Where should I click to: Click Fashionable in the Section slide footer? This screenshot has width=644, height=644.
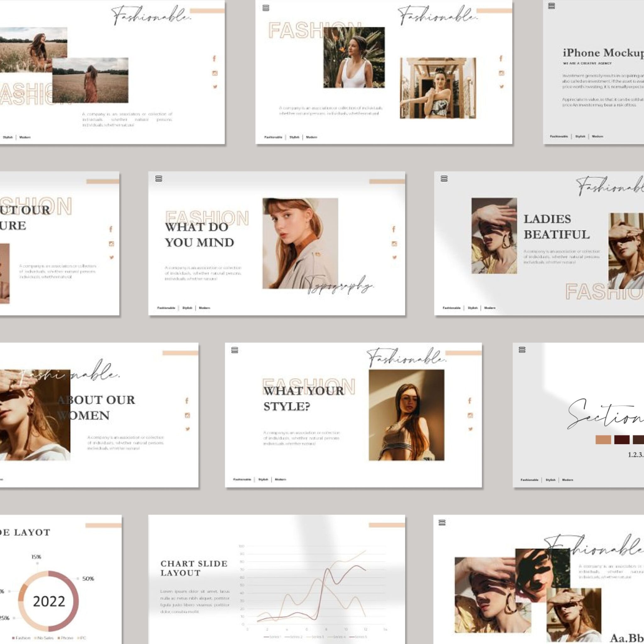point(529,480)
